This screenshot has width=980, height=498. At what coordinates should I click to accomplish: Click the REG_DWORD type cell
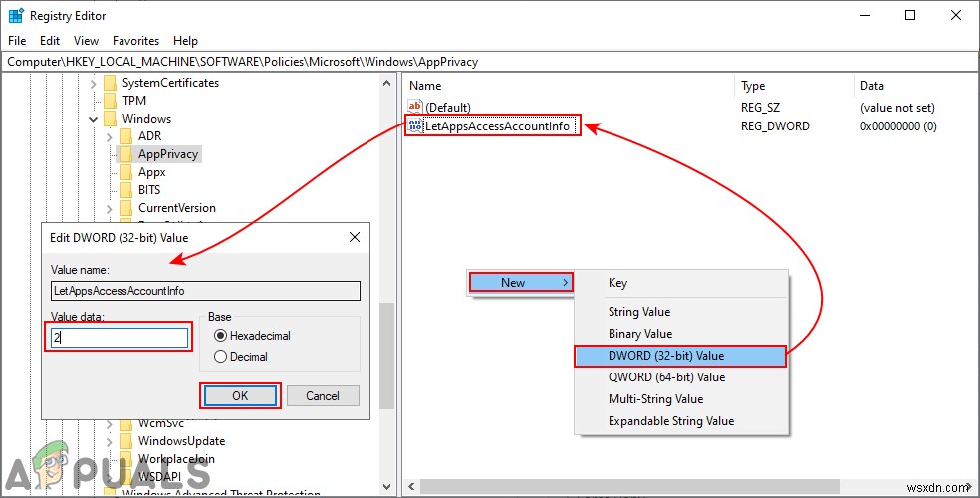click(775, 126)
